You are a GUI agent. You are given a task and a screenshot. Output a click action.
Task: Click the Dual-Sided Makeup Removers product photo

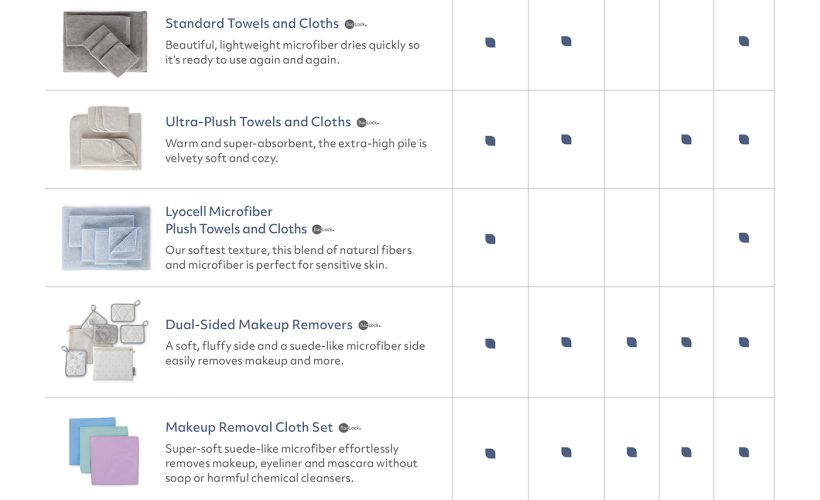tap(105, 341)
